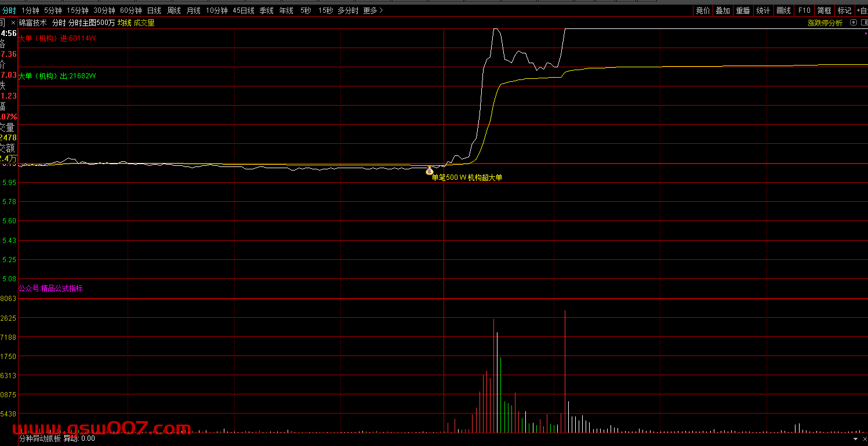The width and height of the screenshot is (868, 446).
Task: Expand the 多分时 multi-day option
Action: tap(348, 10)
